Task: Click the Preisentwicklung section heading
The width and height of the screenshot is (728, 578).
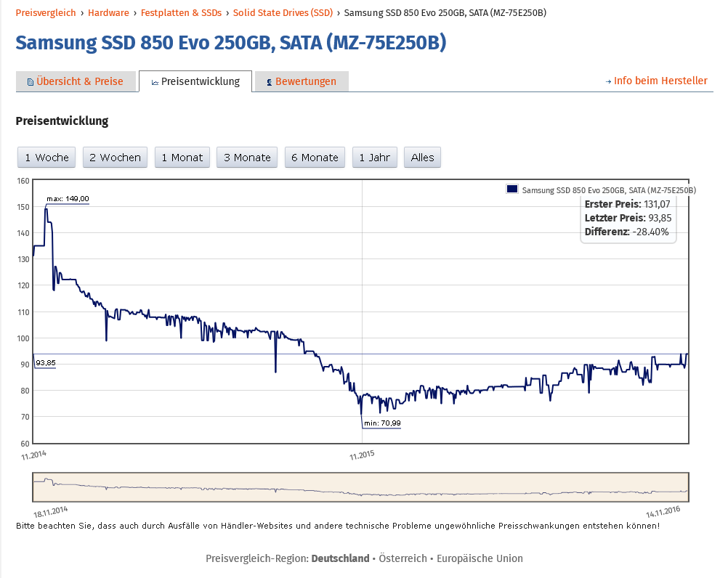Action: (62, 121)
